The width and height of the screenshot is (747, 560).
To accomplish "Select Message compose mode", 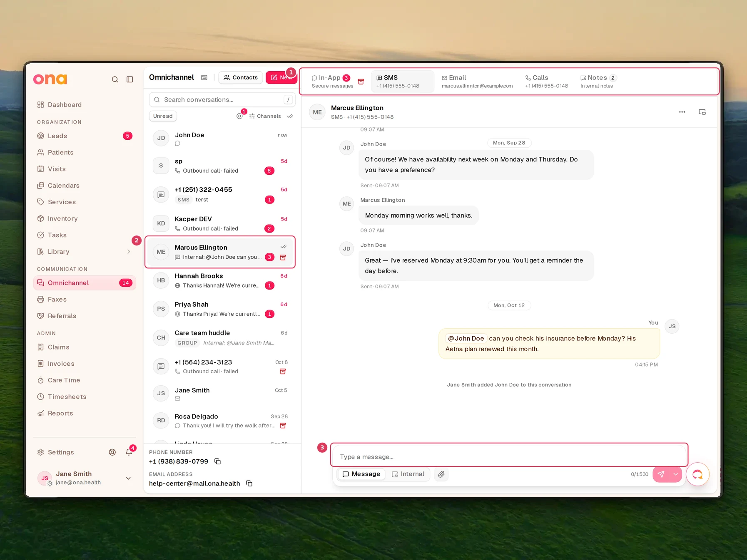I will (361, 474).
